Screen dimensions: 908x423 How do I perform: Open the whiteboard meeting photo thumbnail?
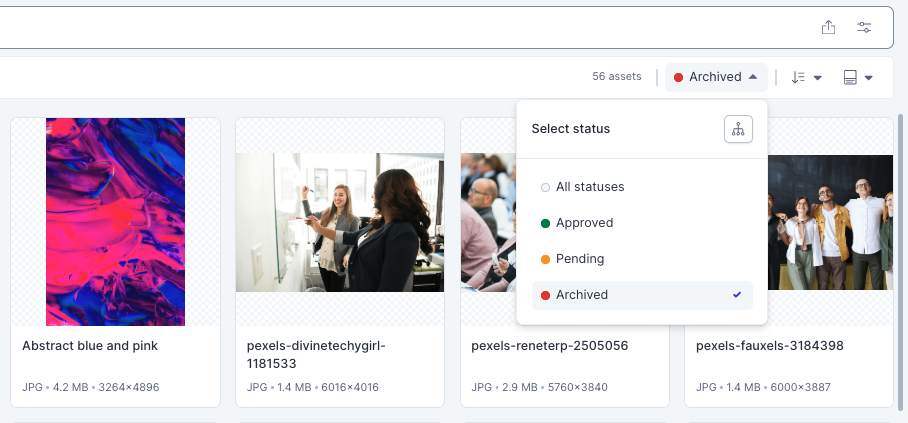tap(340, 222)
